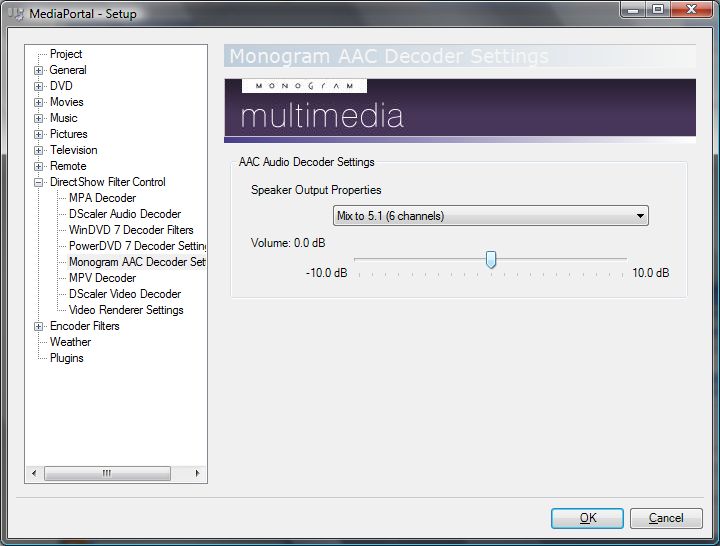Viewport: 720px width, 546px height.
Task: Open the DScaler Audio Decoder settings
Action: tap(125, 214)
